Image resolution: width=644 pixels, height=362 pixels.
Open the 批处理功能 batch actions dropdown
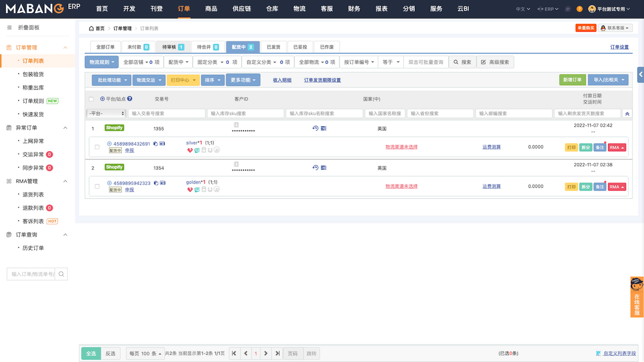[x=110, y=79]
